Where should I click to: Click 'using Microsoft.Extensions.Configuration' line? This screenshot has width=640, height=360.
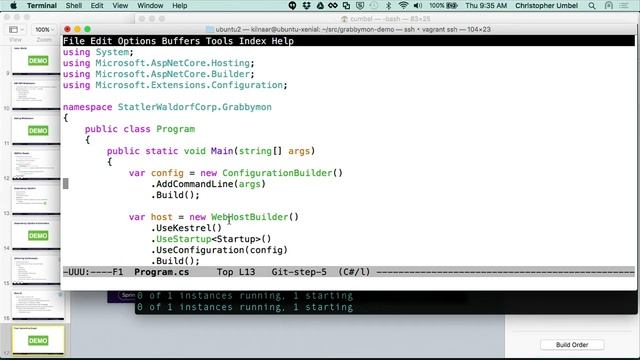pos(175,85)
